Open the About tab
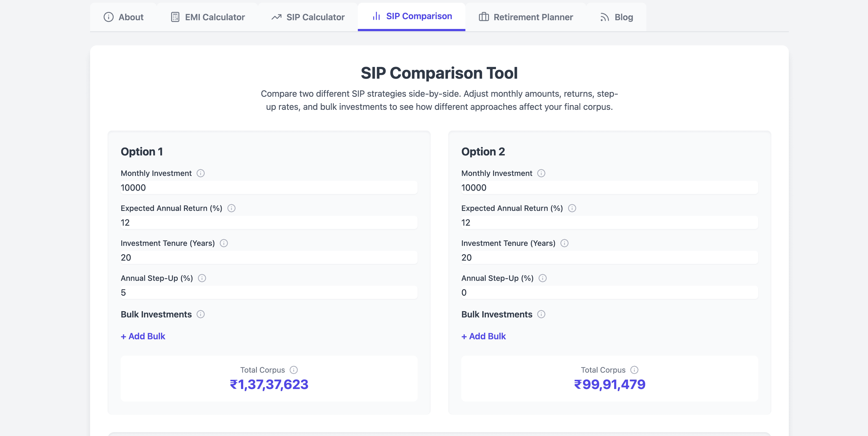This screenshot has height=436, width=868. pos(123,17)
